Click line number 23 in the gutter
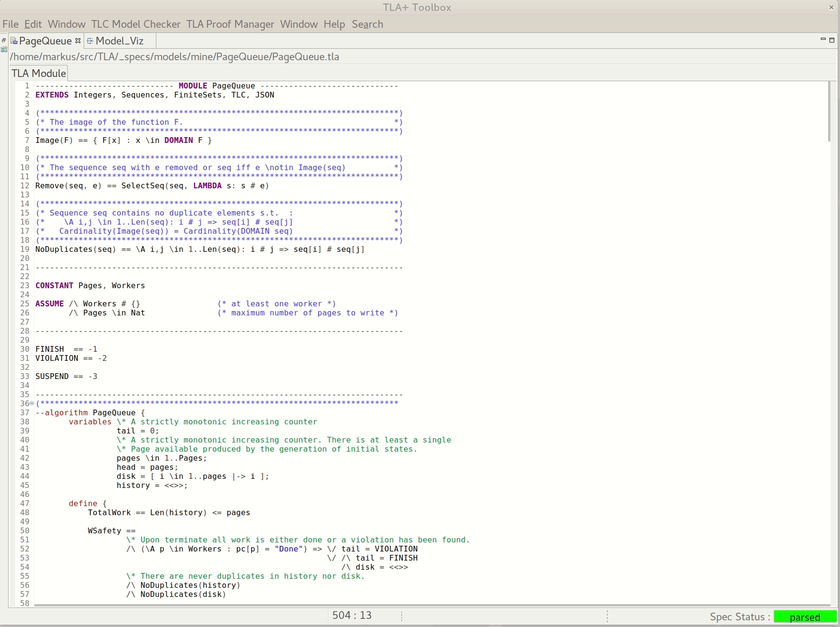 click(25, 286)
